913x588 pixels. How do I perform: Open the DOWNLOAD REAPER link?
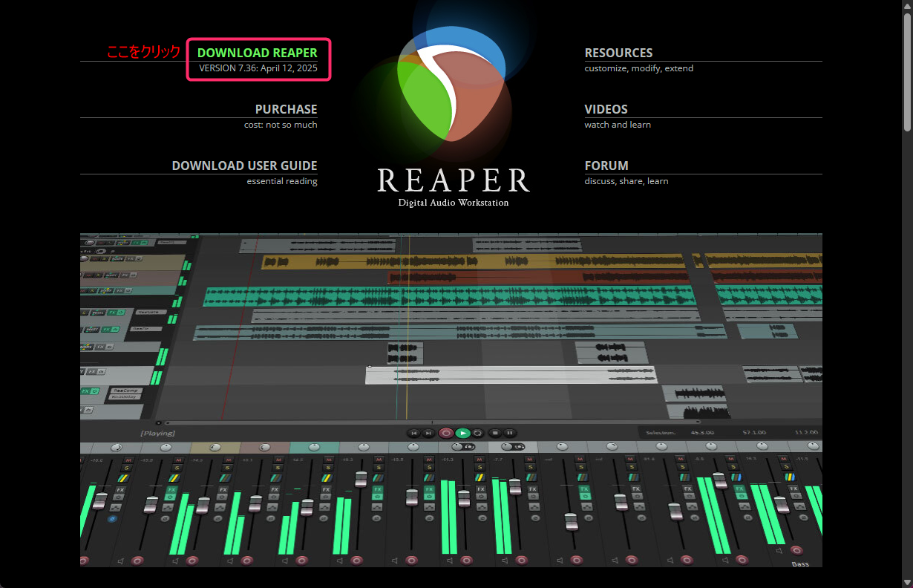coord(258,53)
